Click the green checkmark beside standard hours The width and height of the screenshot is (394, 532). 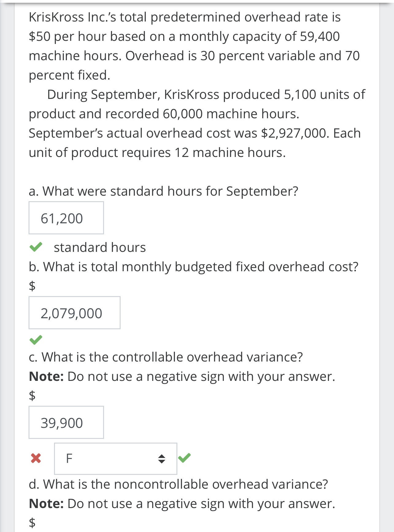point(35,246)
